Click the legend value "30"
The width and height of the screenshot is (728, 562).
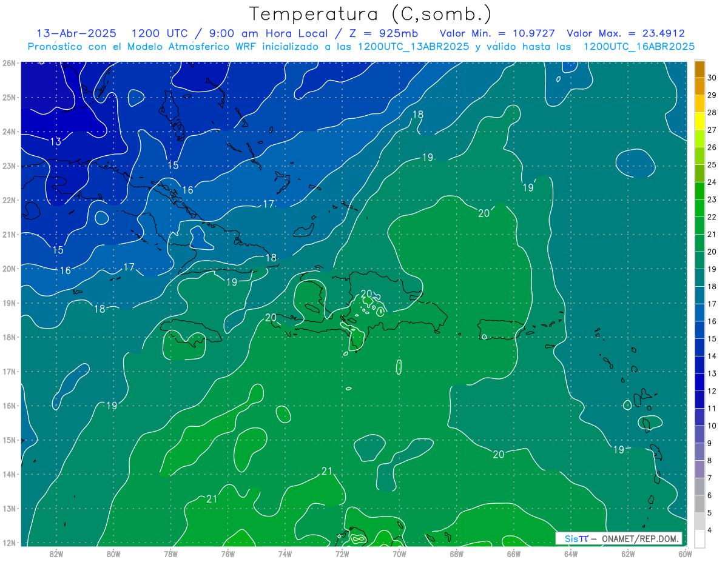click(x=712, y=78)
